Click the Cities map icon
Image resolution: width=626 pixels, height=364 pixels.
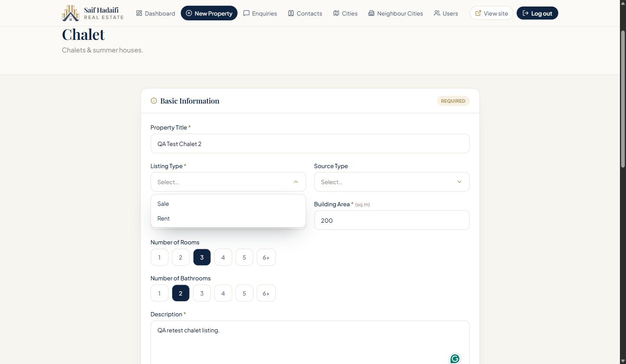(336, 13)
